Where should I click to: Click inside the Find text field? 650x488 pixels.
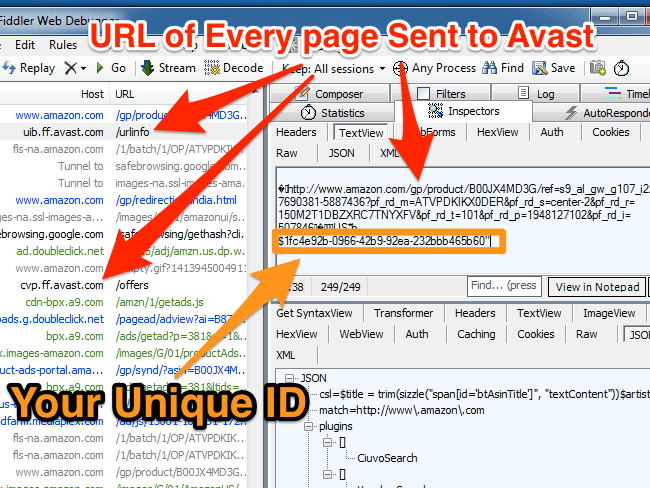pos(504,286)
